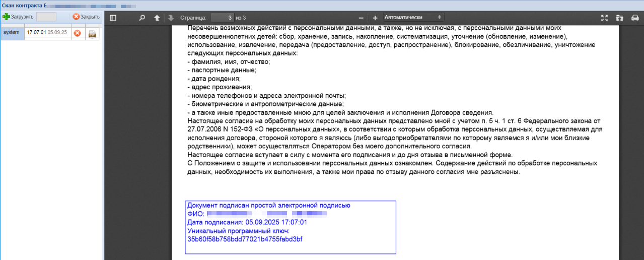Click the key 35b60f58b758bdd77021b4755fabd3bf
The height and width of the screenshot is (260, 644).
(245, 238)
